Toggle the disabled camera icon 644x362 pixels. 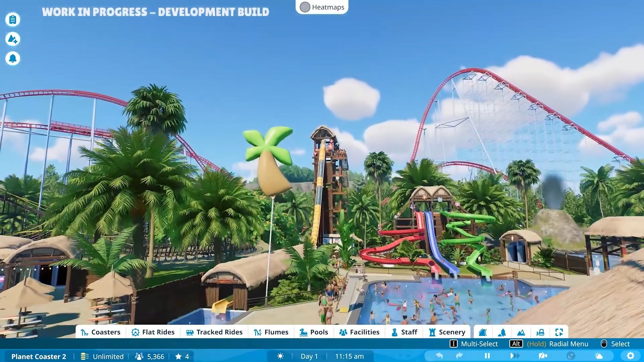coord(543,356)
